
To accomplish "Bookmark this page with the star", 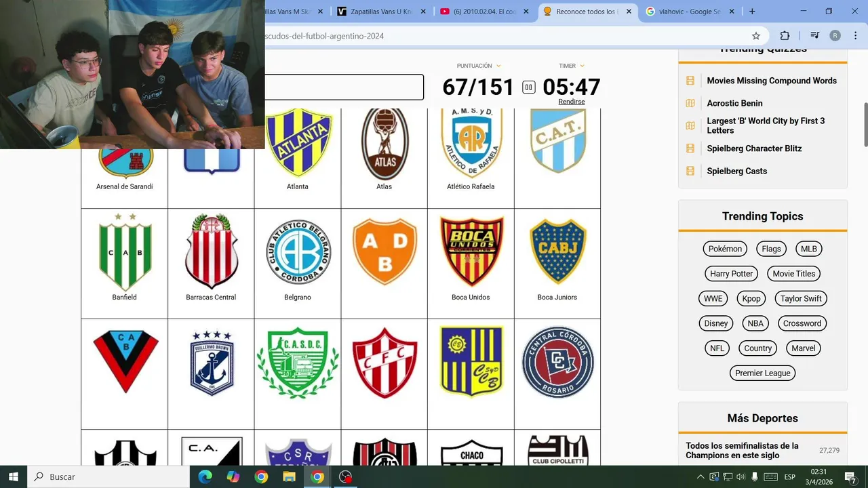I will pyautogui.click(x=756, y=36).
